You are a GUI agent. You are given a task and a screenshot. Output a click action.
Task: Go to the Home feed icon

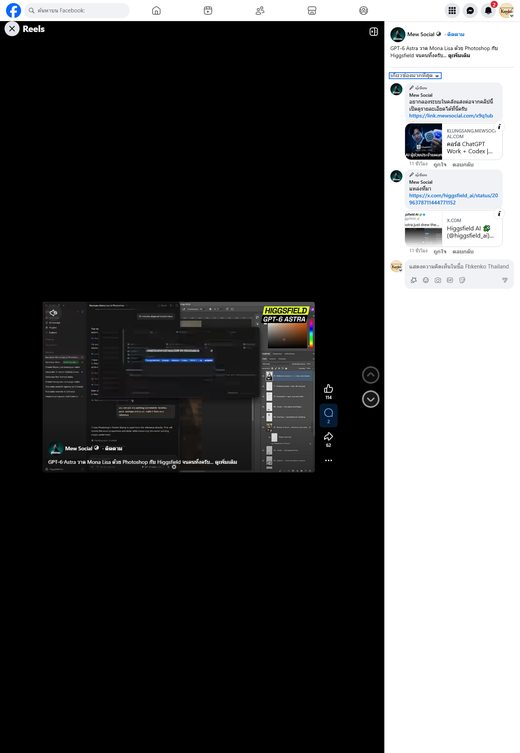[x=156, y=11]
